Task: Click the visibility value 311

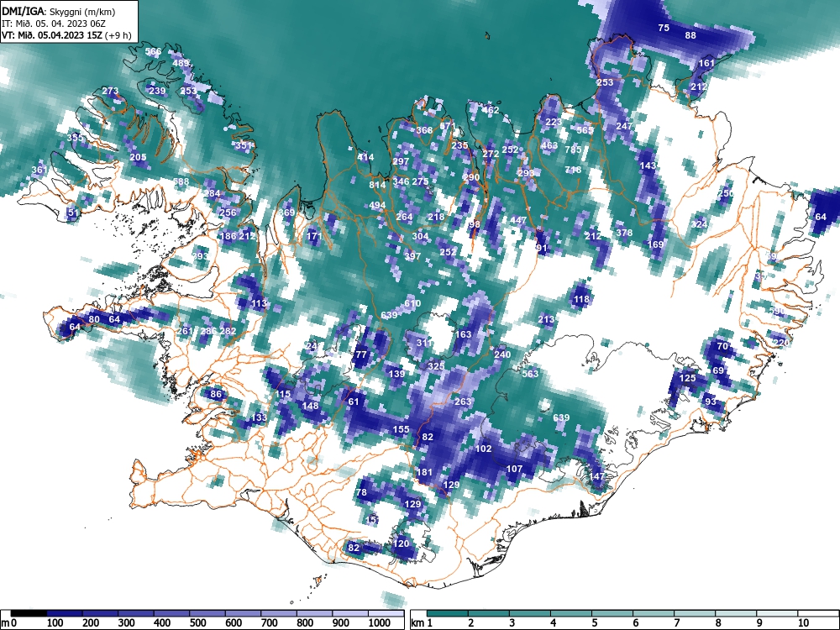Action: click(x=423, y=343)
